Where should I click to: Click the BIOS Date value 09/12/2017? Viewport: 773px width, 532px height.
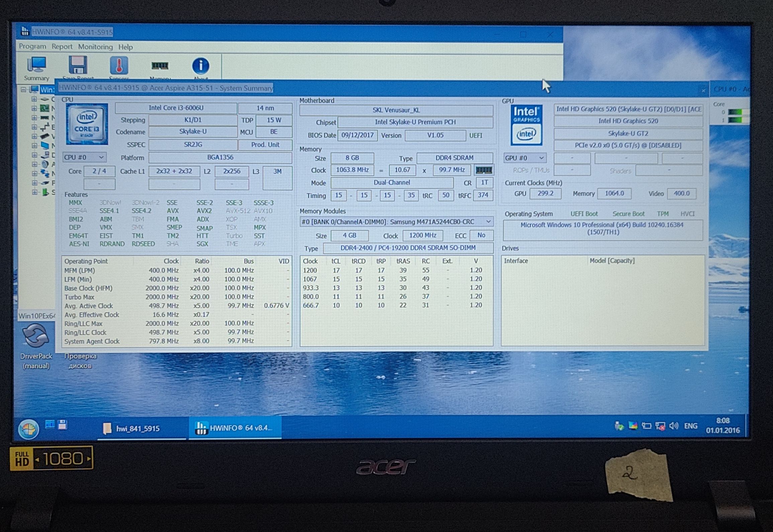[357, 135]
